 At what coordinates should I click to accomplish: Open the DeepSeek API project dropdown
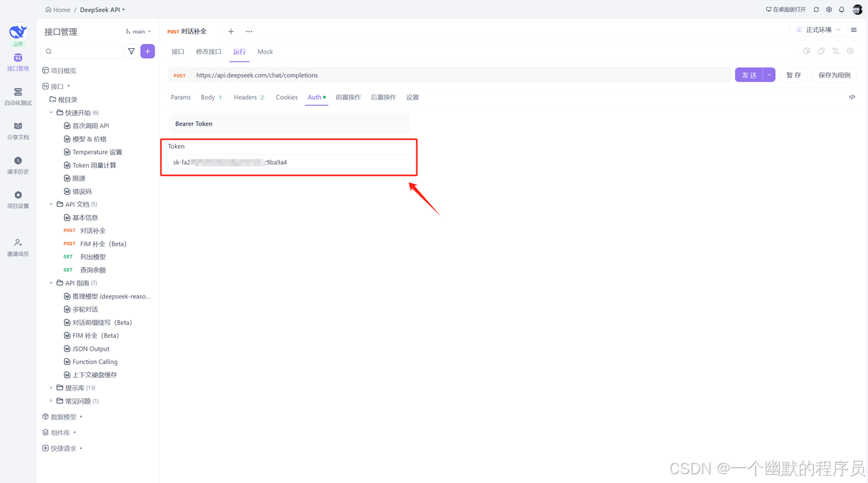pyautogui.click(x=102, y=9)
